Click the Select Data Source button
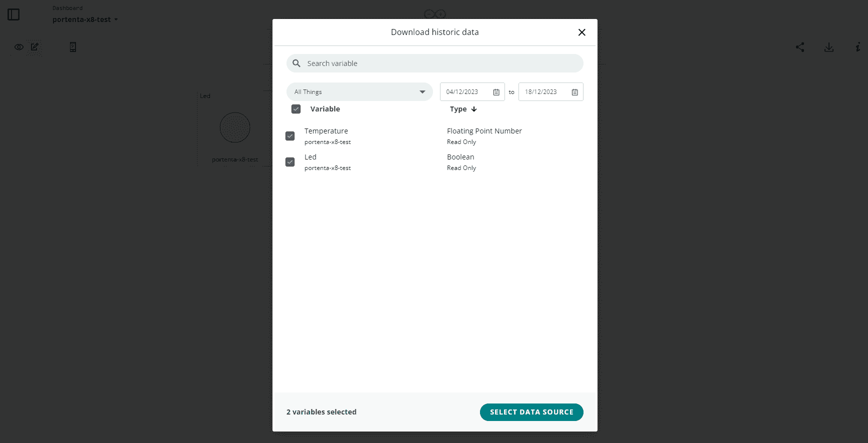The image size is (868, 443). click(531, 412)
